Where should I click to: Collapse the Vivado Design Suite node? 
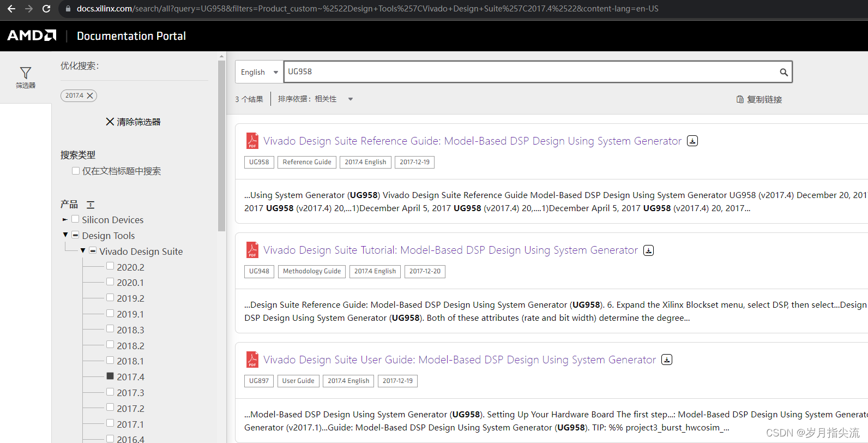[x=83, y=251]
